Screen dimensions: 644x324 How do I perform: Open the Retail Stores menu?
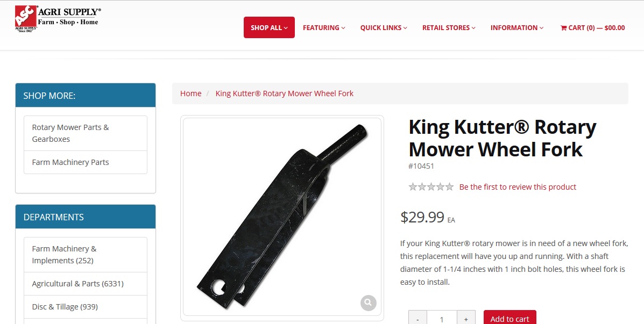point(449,28)
